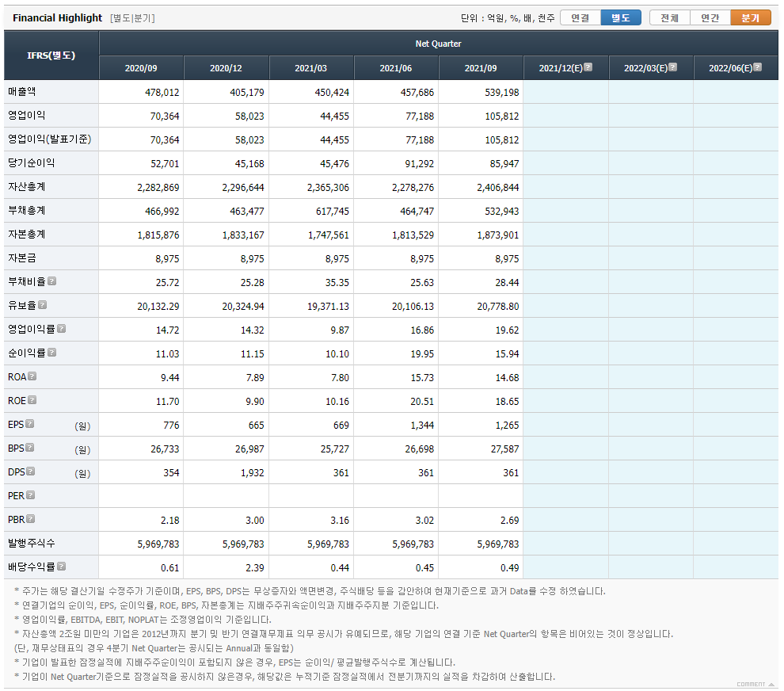Select the 분기 quarterly tab

[x=751, y=18]
